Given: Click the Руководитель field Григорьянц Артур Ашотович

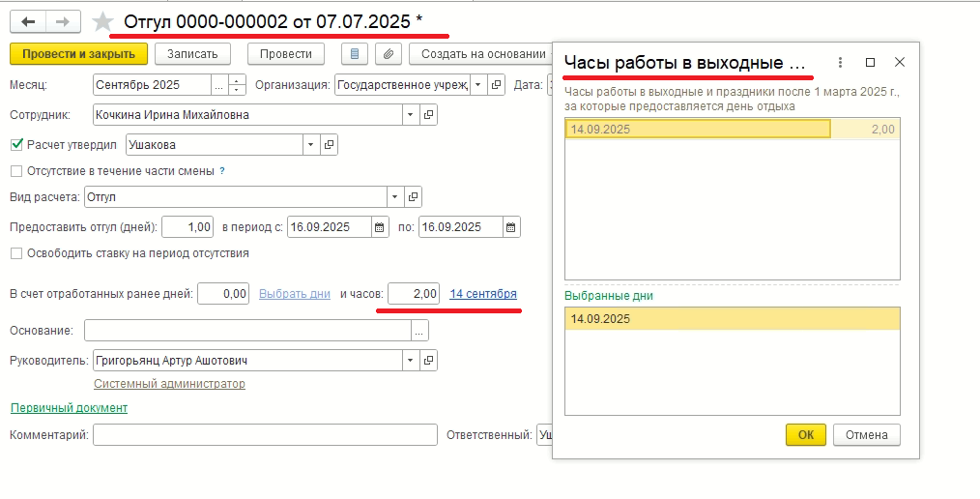Looking at the screenshot, I should click(x=247, y=361).
